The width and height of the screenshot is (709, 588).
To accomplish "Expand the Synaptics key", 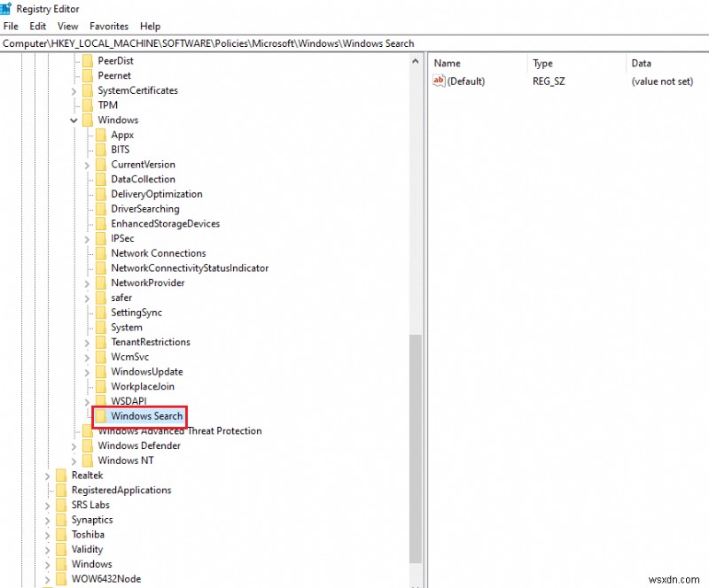I will pos(48,520).
